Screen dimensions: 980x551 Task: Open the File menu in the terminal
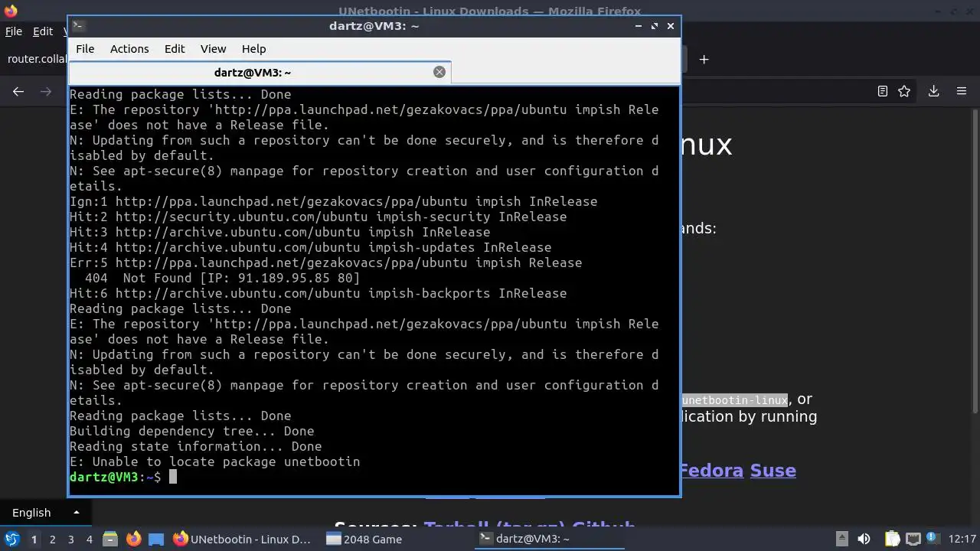coord(85,48)
